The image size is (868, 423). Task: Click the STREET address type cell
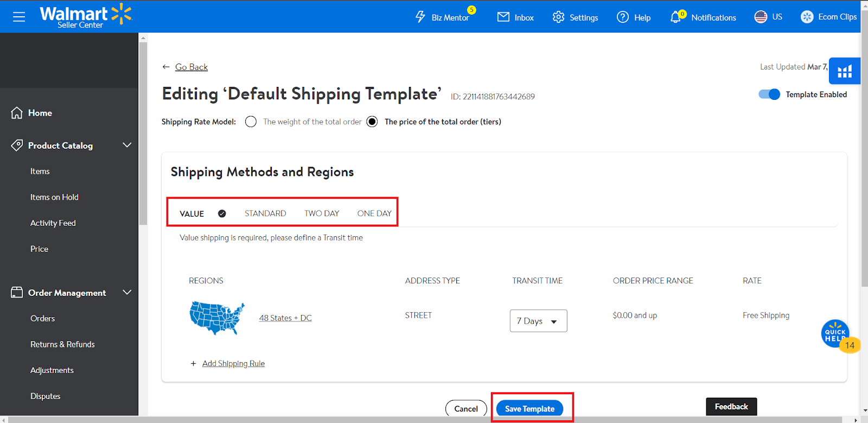click(418, 315)
